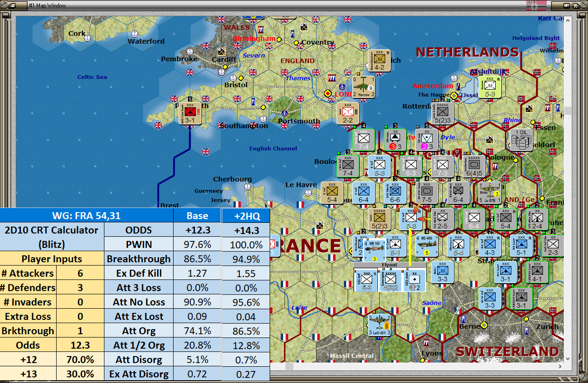Click the Odds input value 12.3
The height and width of the screenshot is (383, 588).
80,345
